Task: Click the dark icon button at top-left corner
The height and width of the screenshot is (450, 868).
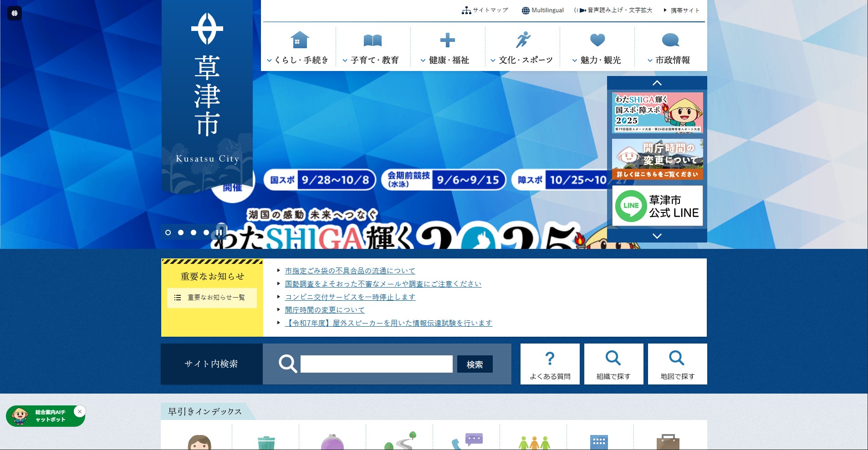Action: 15,13
